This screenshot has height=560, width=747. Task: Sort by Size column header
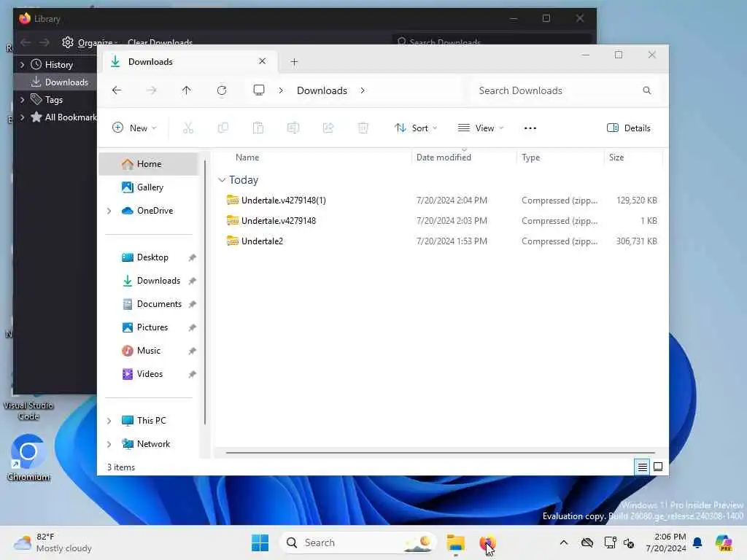click(x=616, y=157)
